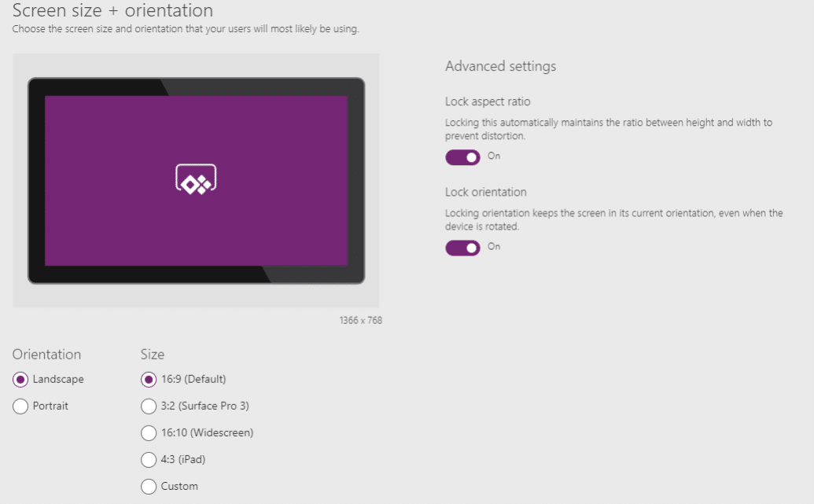Image resolution: width=814 pixels, height=504 pixels.
Task: Choose the 16:9 (Default) size
Action: click(149, 380)
